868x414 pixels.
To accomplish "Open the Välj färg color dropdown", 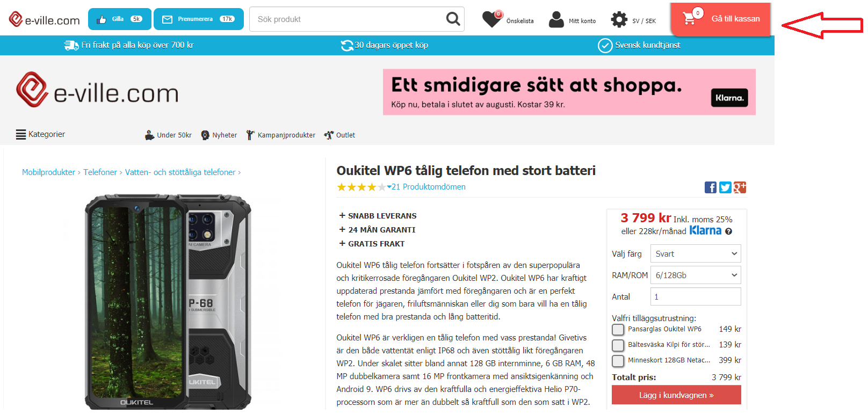I will pos(696,254).
